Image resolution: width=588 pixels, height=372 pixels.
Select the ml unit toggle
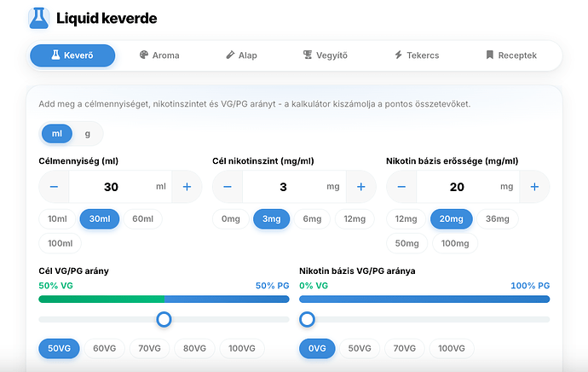click(x=57, y=134)
